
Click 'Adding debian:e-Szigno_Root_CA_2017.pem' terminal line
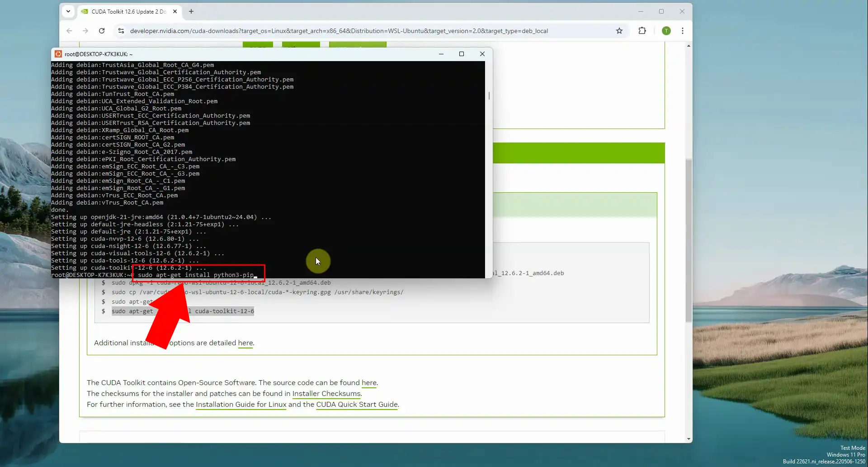(122, 152)
